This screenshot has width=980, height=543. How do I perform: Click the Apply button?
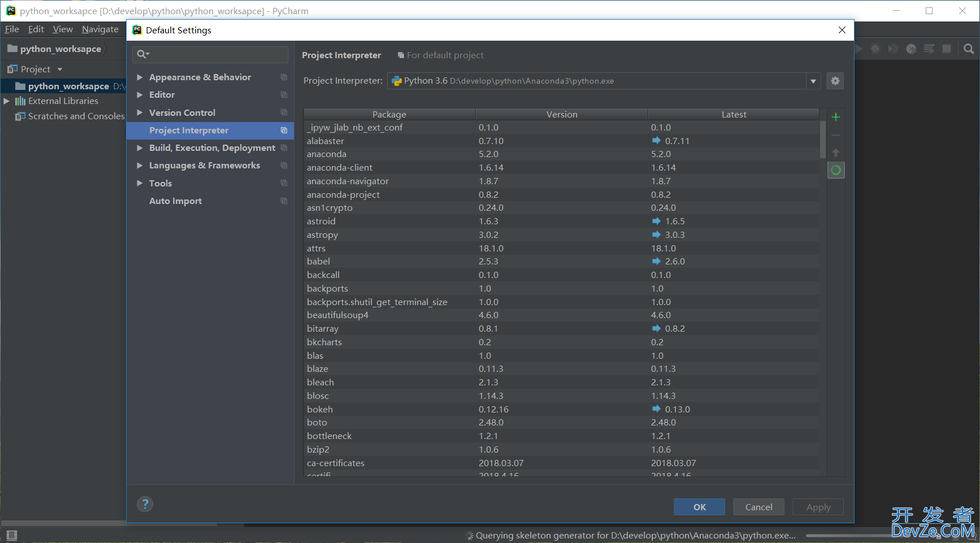point(818,507)
